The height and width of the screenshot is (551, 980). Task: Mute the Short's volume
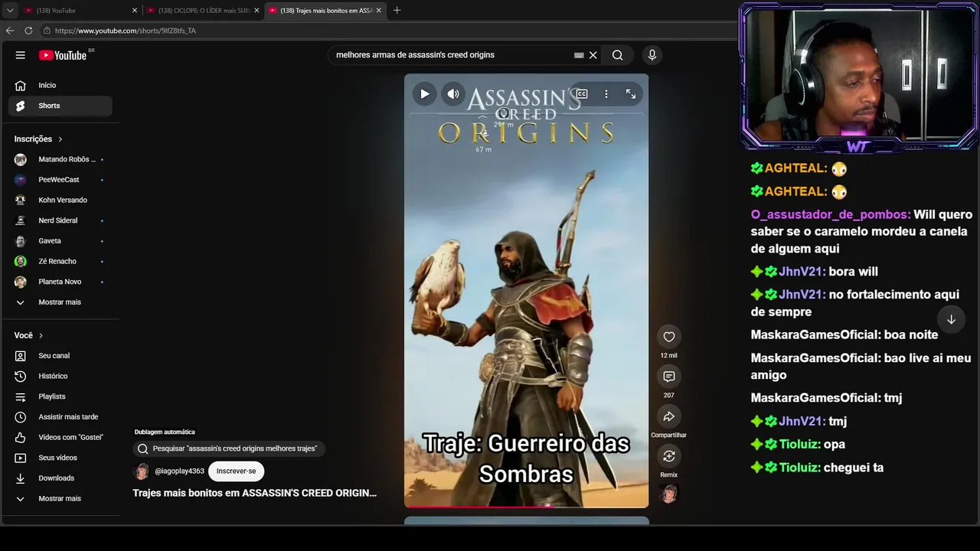453,94
